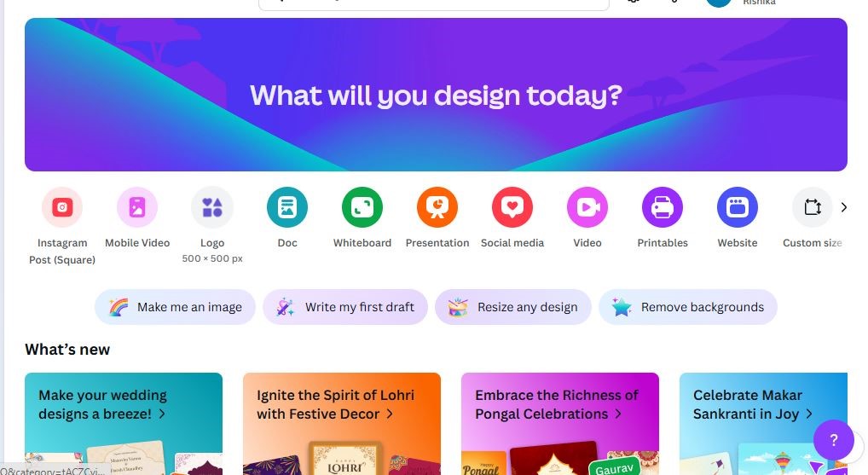Show more design types with right chevron
The image size is (868, 475).
(x=843, y=207)
